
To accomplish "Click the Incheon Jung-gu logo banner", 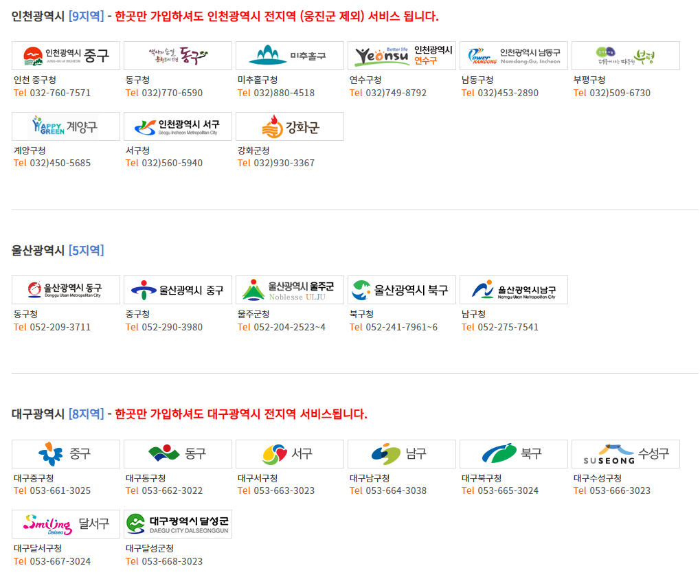I will tap(66, 56).
